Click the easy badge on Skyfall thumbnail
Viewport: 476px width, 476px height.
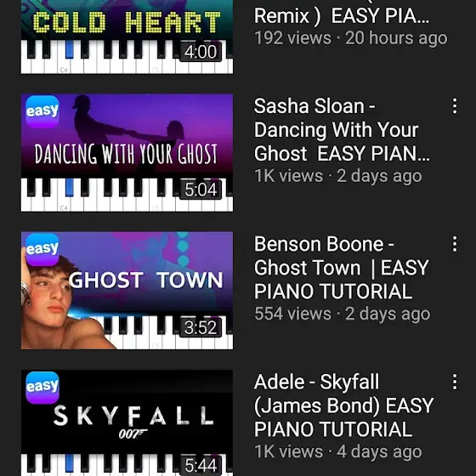(42, 388)
